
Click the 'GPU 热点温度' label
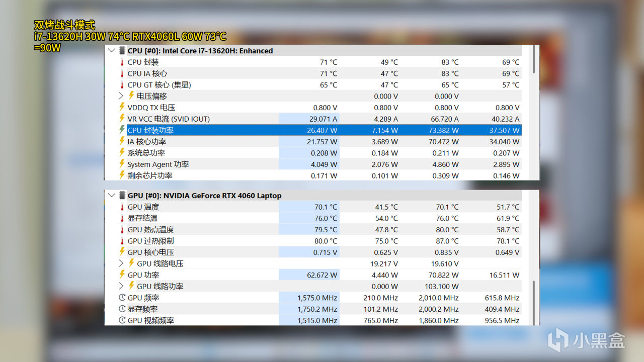(151, 230)
